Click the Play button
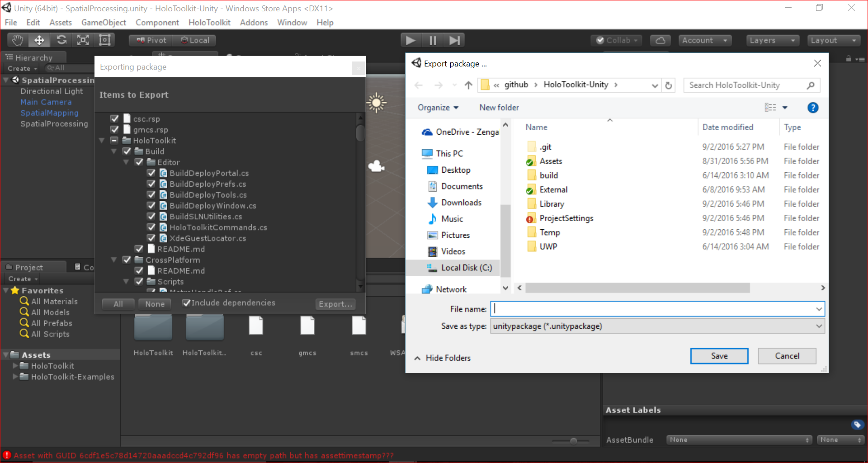This screenshot has width=868, height=463. pyautogui.click(x=410, y=40)
